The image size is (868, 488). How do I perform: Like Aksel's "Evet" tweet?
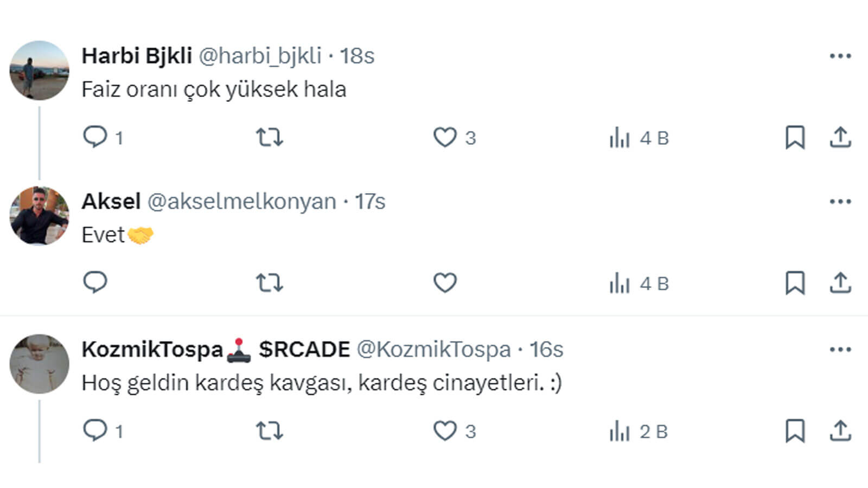[x=445, y=282]
